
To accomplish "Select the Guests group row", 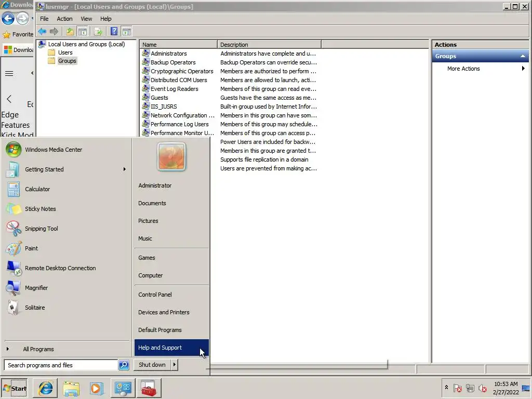I will click(x=159, y=98).
